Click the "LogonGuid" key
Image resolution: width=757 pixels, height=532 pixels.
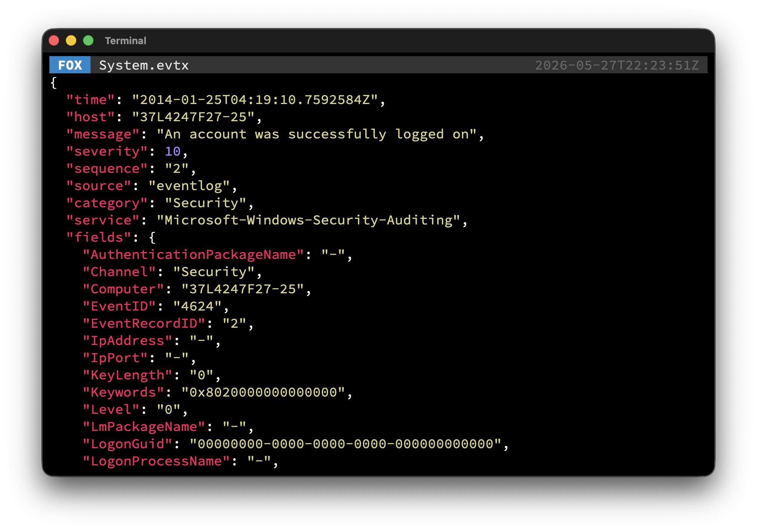click(128, 444)
